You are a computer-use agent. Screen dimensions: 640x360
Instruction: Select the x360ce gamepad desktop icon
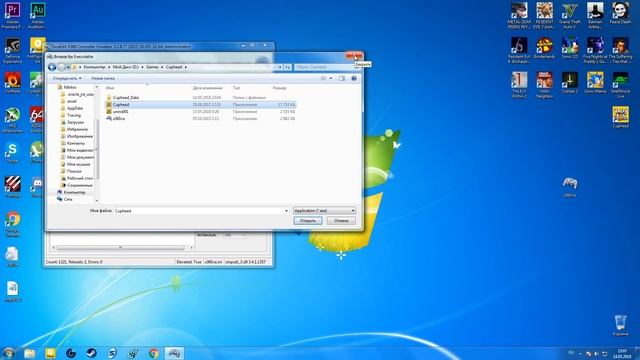570,187
